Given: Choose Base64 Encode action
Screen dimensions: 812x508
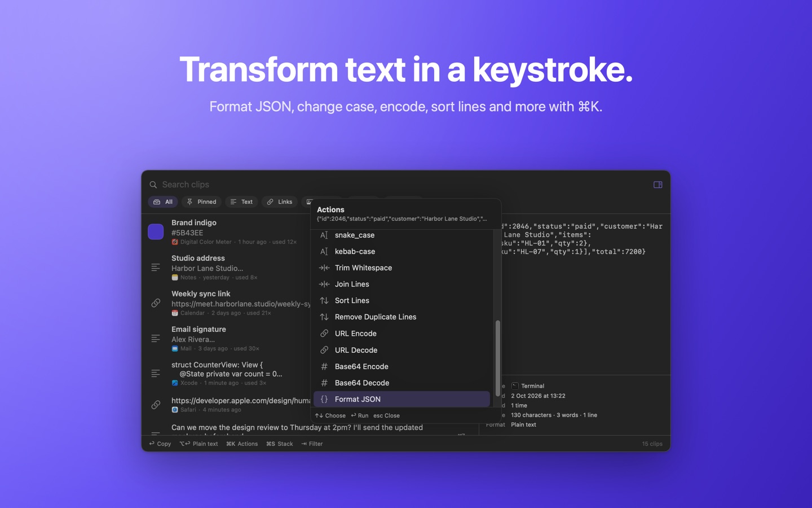Looking at the screenshot, I should tap(401, 367).
